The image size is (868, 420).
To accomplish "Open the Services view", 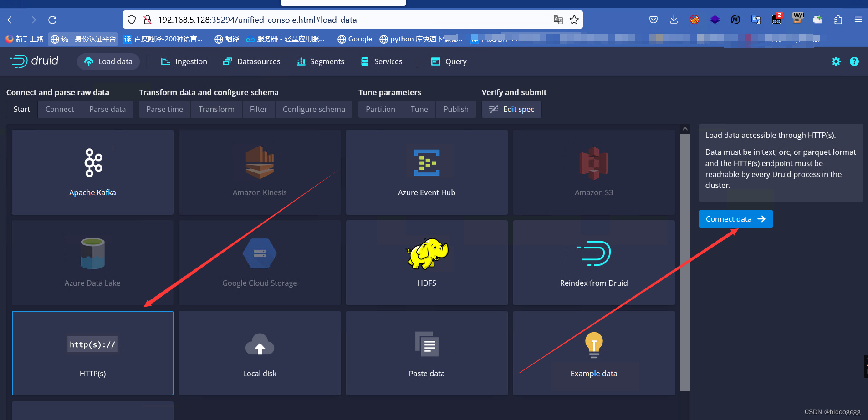I will tap(381, 61).
